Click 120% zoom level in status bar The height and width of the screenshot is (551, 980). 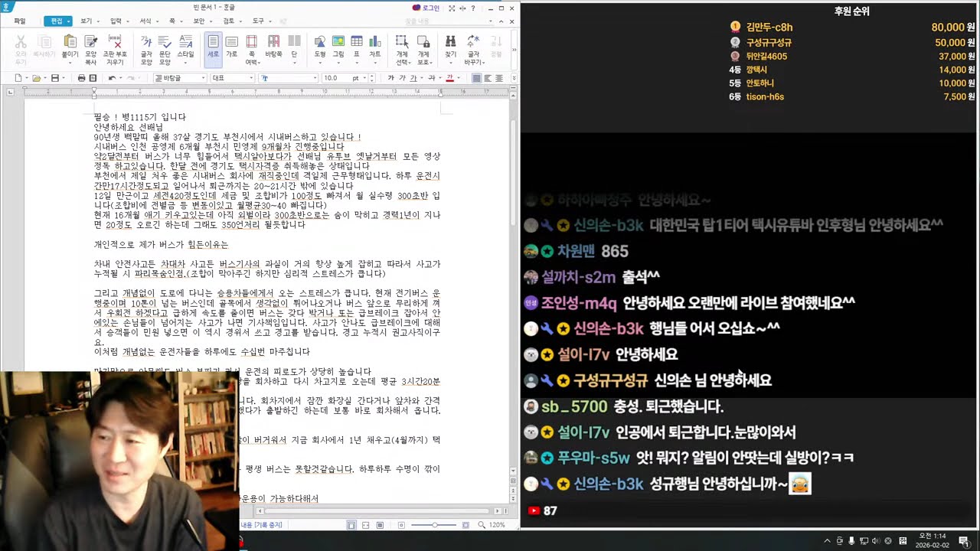(x=497, y=525)
